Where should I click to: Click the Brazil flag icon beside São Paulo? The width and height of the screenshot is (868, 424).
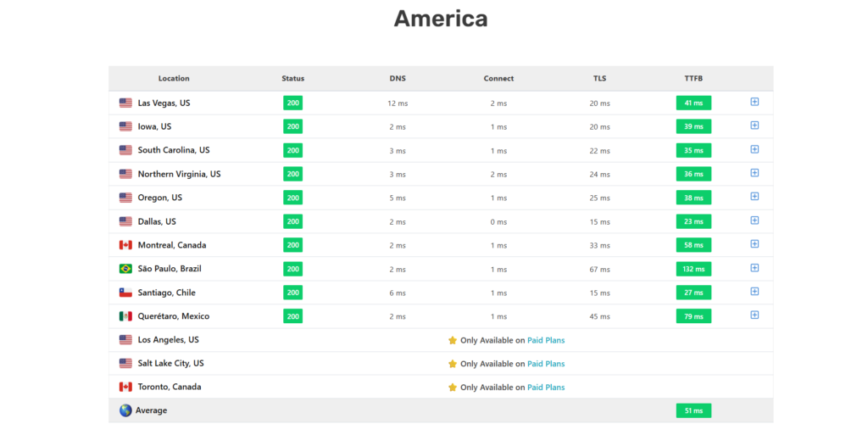coord(125,269)
